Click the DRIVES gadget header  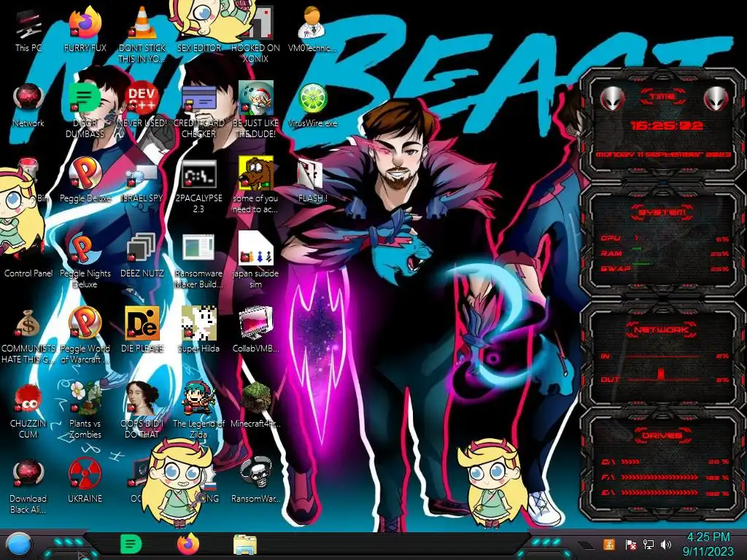662,435
